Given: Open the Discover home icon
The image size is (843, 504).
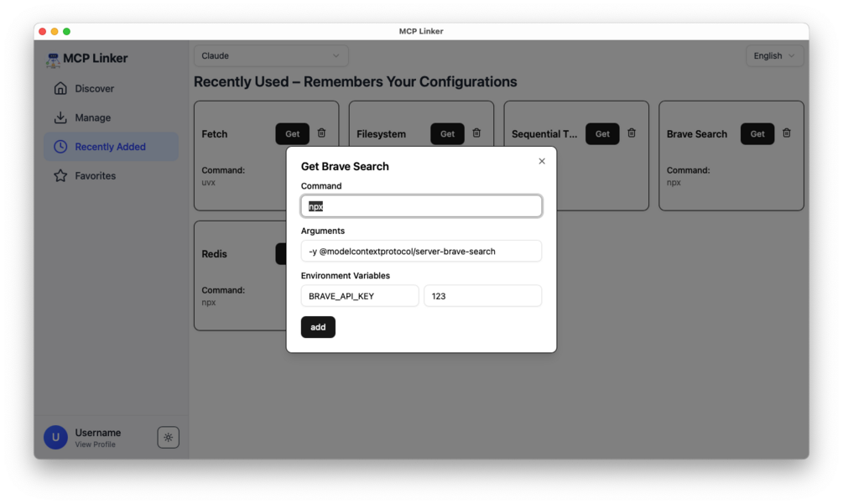Looking at the screenshot, I should tap(60, 88).
